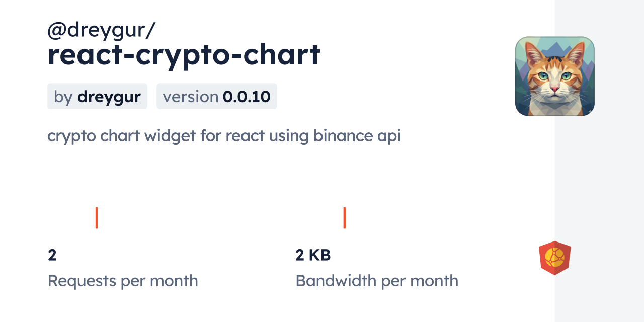
Task: Click the "Requests per month" label
Action: [x=122, y=281]
